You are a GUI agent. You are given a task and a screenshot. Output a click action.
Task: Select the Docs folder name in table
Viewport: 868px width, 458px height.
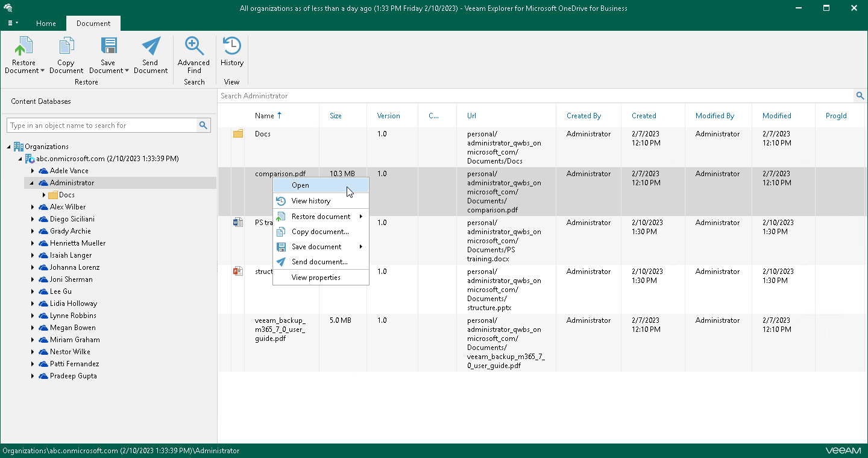click(x=263, y=134)
